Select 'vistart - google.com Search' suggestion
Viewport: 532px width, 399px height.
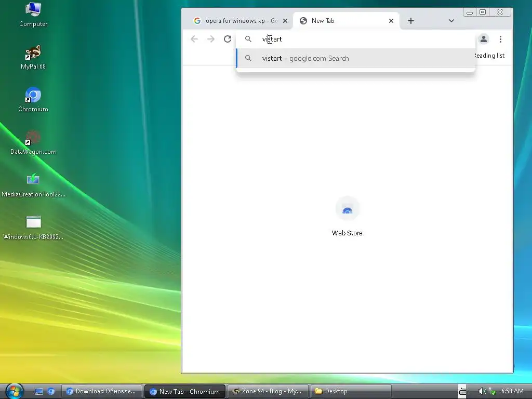coord(355,58)
